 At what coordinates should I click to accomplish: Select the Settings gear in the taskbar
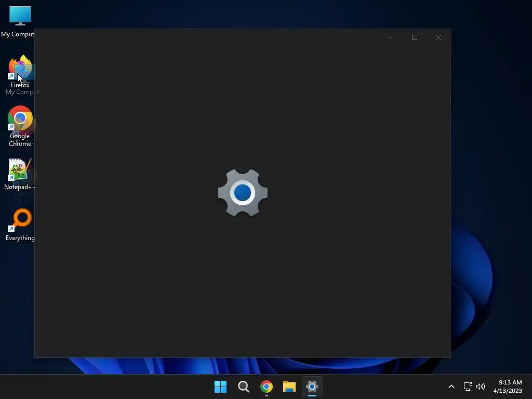click(x=312, y=387)
